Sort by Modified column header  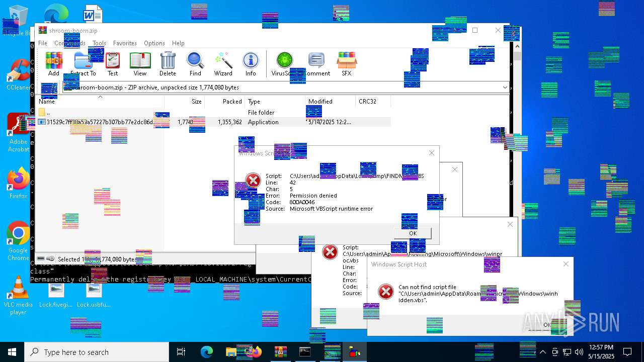click(330, 101)
